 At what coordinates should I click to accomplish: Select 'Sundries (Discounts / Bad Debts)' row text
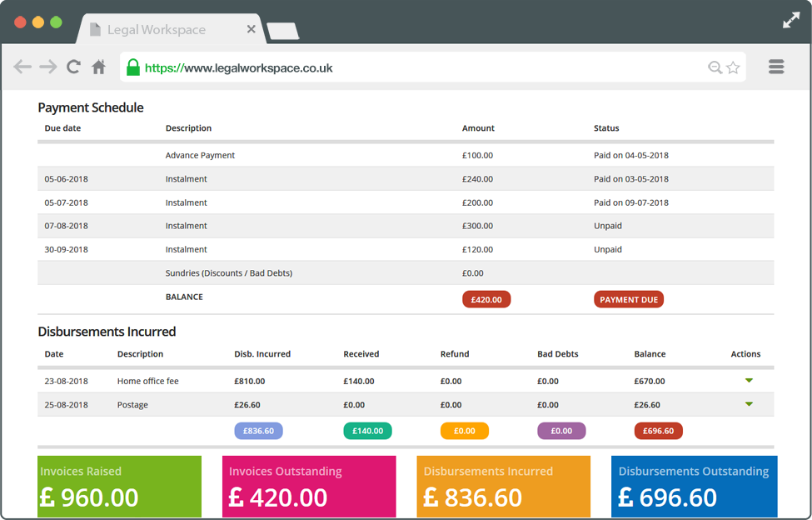[229, 273]
